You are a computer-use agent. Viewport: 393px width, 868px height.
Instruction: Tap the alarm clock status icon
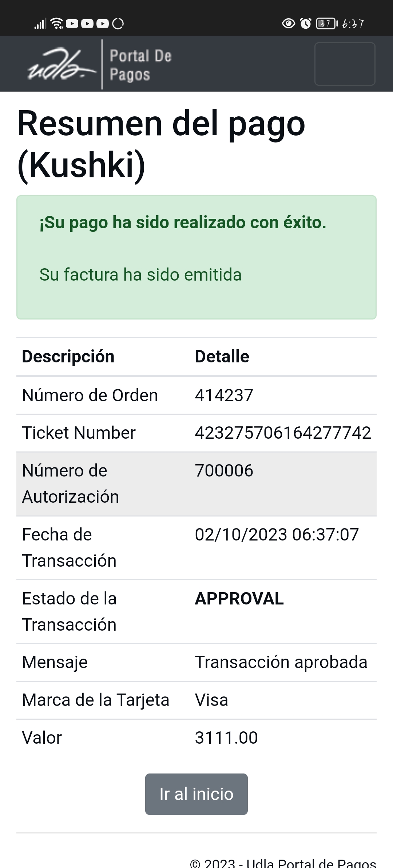coord(306,24)
